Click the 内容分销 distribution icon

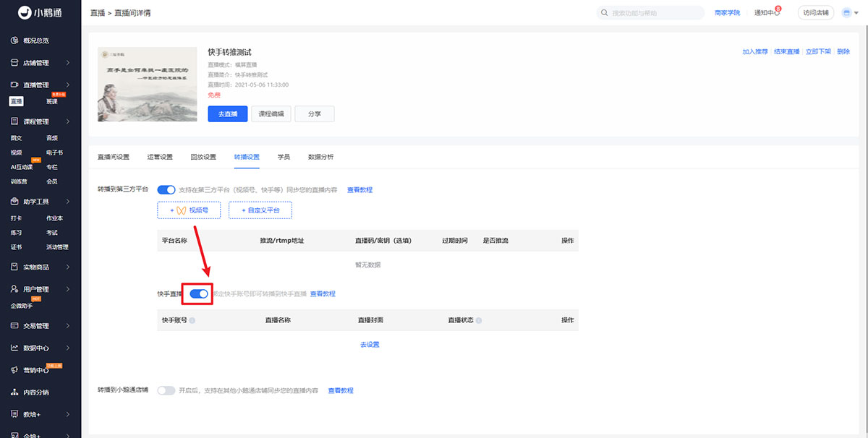(14, 392)
